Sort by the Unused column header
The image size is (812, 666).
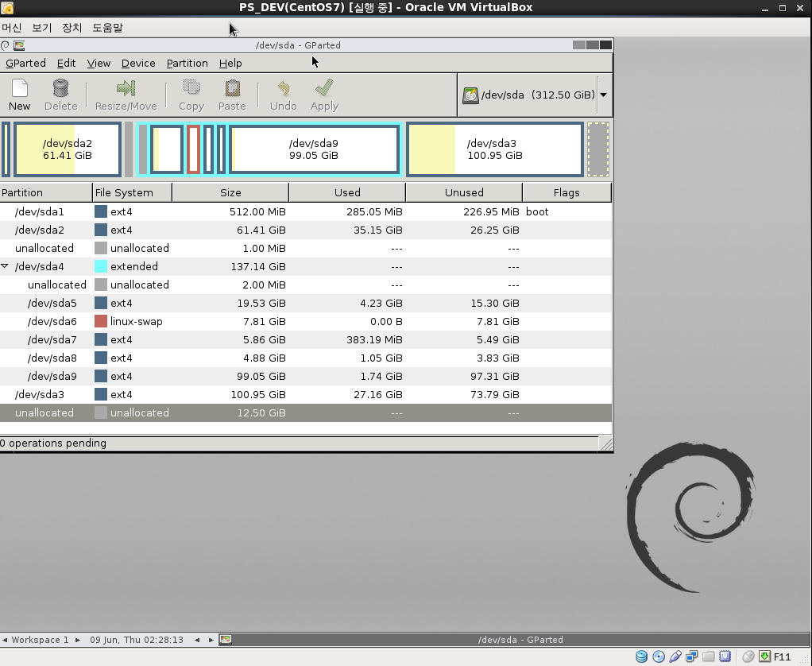[464, 192]
